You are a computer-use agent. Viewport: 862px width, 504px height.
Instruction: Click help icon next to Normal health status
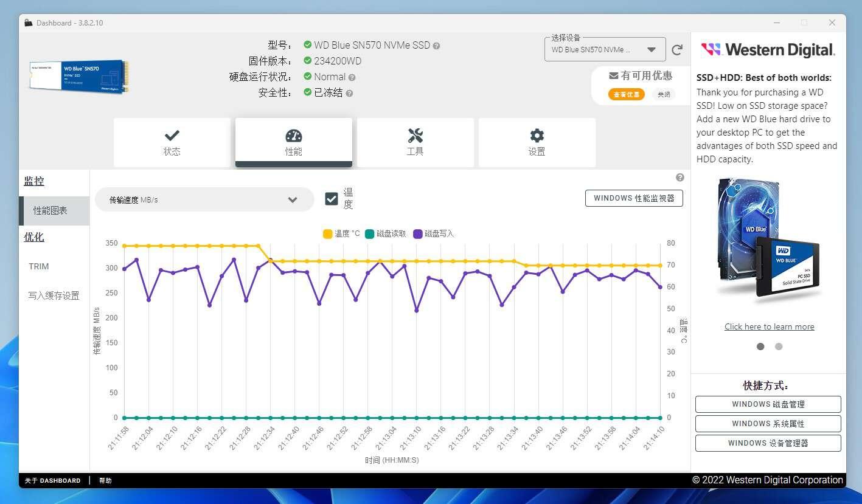(352, 77)
